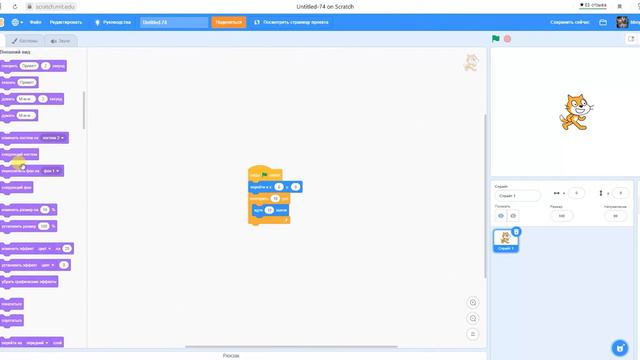Click the sprite size field
640x360 pixels.
click(x=562, y=216)
